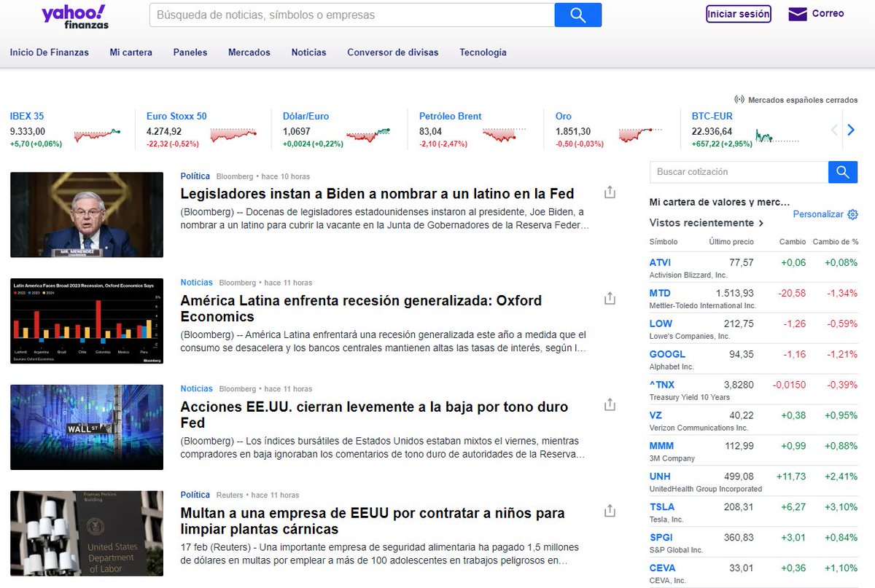Open the Correo mail envelope icon
This screenshot has height=588, width=875.
pos(798,14)
